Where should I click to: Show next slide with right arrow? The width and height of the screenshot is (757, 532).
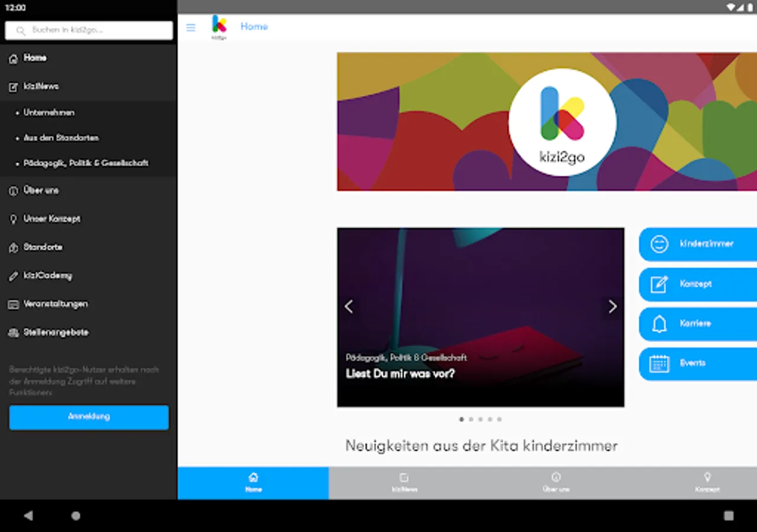pos(613,306)
